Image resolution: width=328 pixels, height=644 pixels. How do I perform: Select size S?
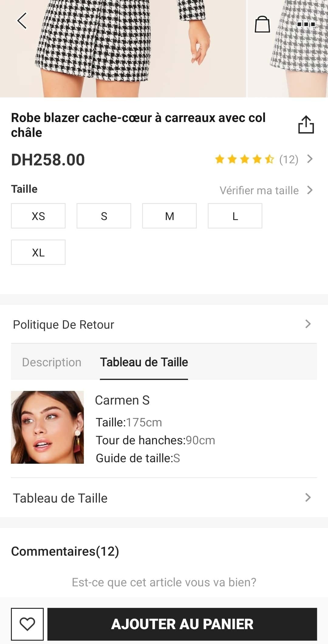click(104, 216)
